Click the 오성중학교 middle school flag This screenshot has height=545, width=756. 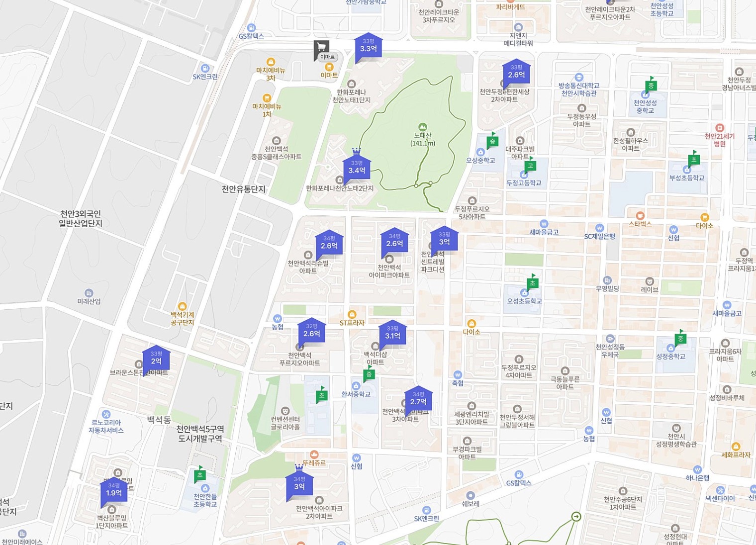pos(492,141)
